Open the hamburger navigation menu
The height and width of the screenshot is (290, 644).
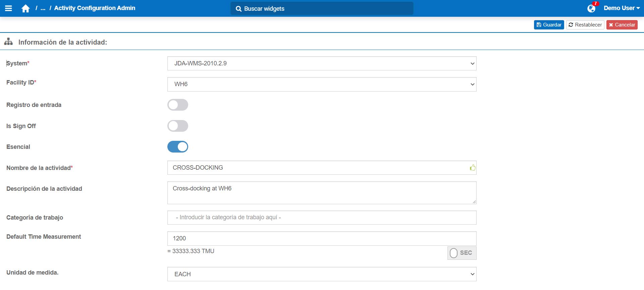click(9, 8)
